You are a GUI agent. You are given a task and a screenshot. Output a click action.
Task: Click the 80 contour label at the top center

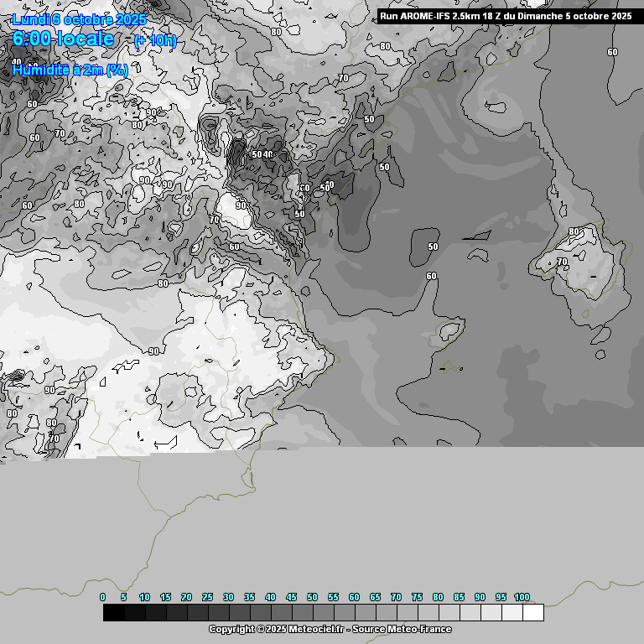point(276,32)
